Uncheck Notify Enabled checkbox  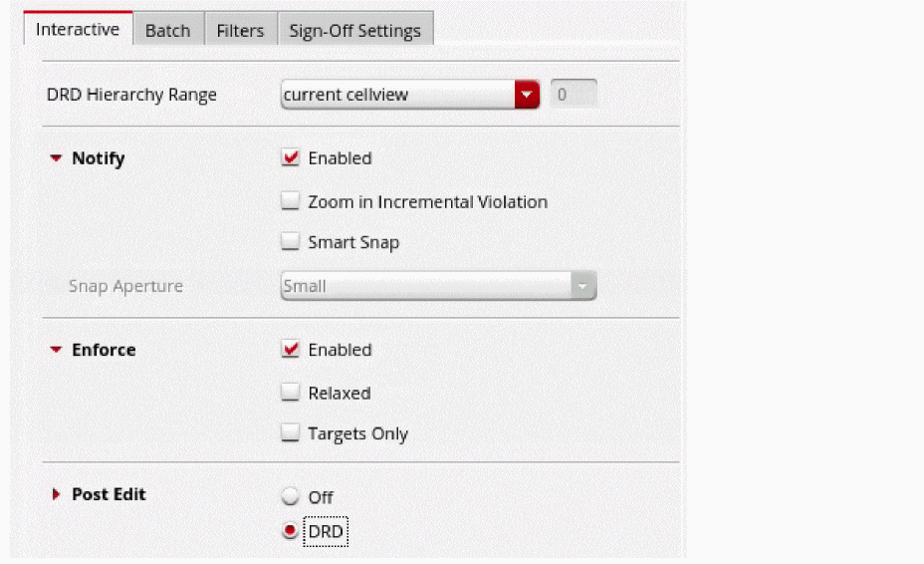(x=291, y=158)
